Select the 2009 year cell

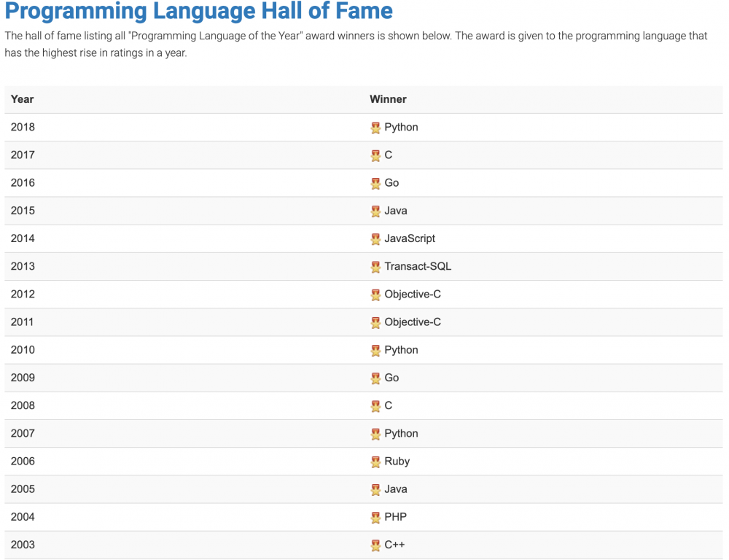click(x=23, y=378)
